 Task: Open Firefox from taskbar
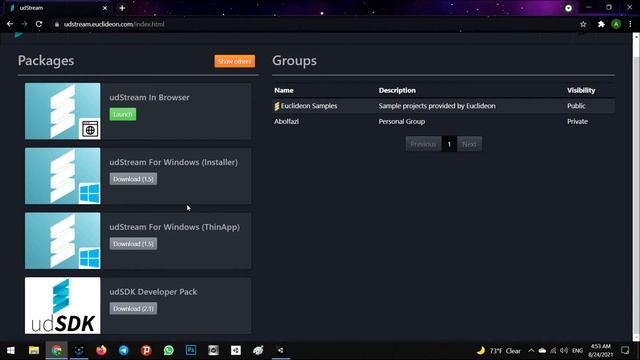tap(101, 350)
